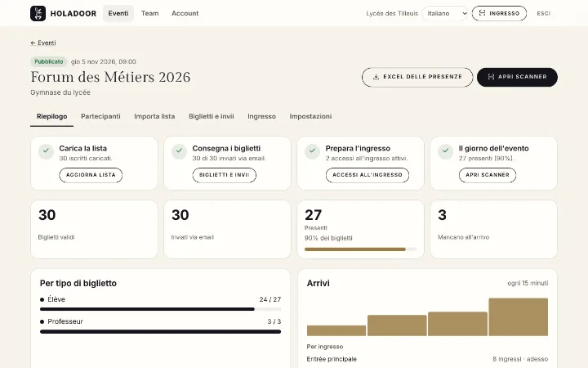Click the Élève ticket progress bar

161,309
